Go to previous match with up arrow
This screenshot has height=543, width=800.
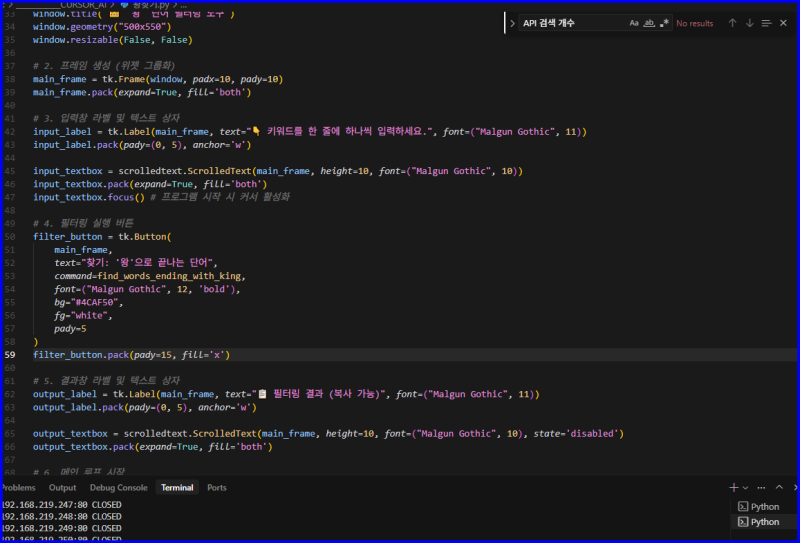coord(732,23)
